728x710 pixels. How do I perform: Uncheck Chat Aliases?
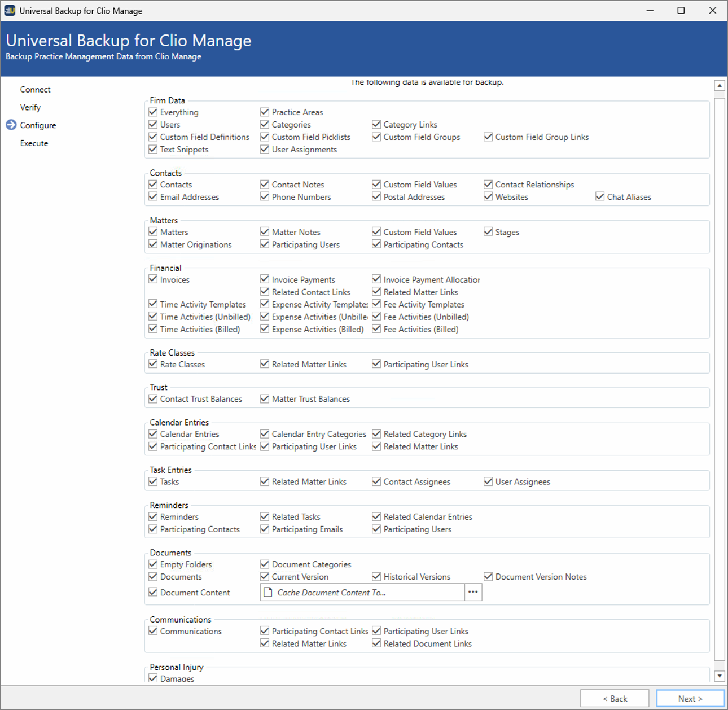tap(600, 196)
